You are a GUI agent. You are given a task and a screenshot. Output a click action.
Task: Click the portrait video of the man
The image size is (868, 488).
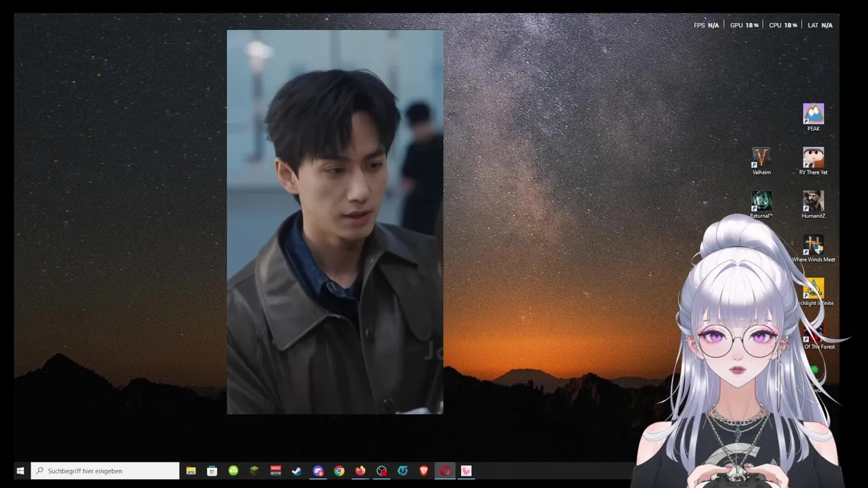[x=335, y=222]
